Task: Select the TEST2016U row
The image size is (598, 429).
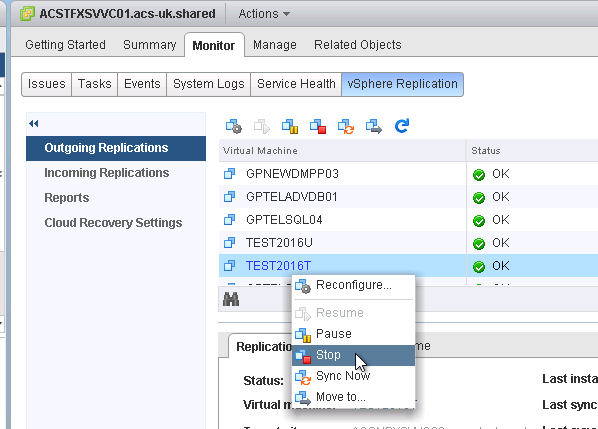Action: click(408, 243)
